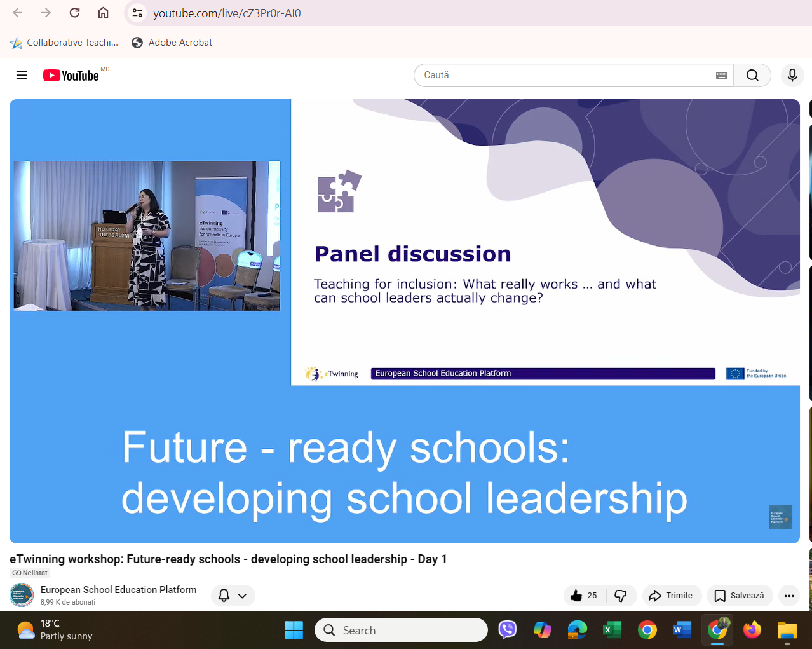Open the YouTube hamburger guide menu
Image resolution: width=812 pixels, height=649 pixels.
click(22, 76)
